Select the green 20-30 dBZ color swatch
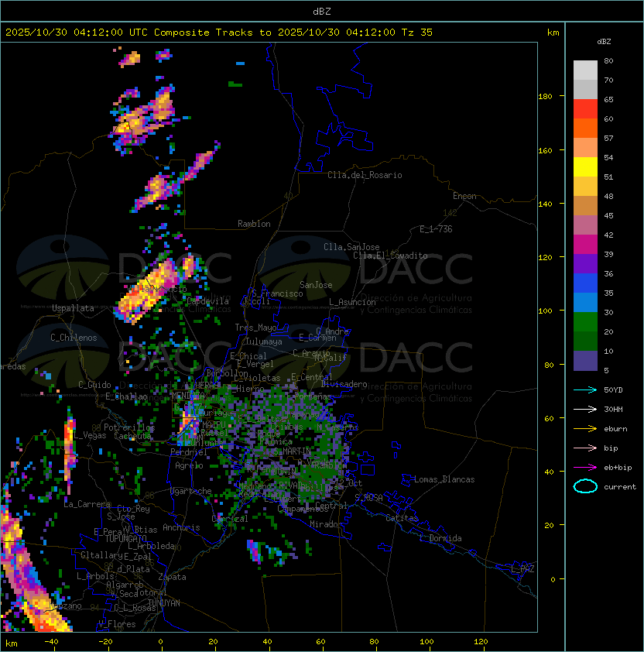 pyautogui.click(x=585, y=322)
